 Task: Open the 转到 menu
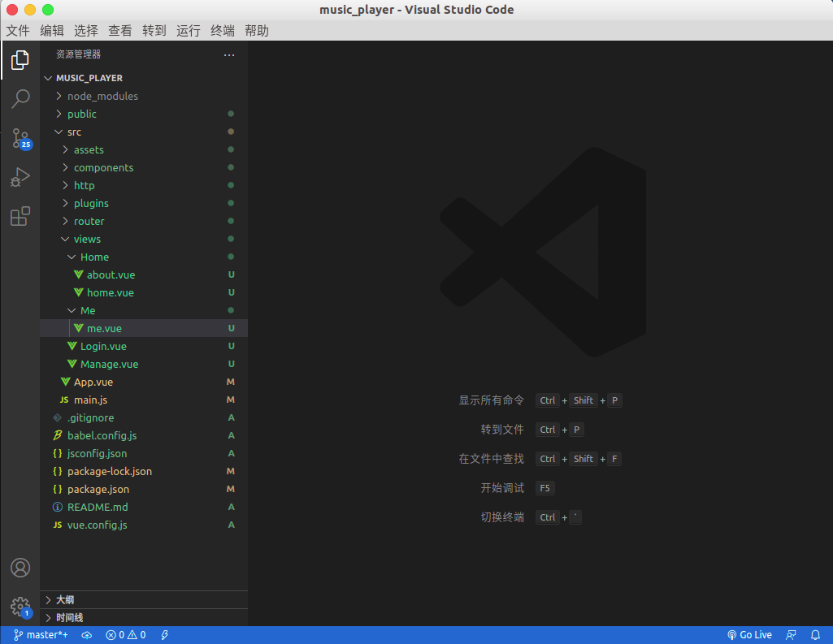[x=154, y=31]
